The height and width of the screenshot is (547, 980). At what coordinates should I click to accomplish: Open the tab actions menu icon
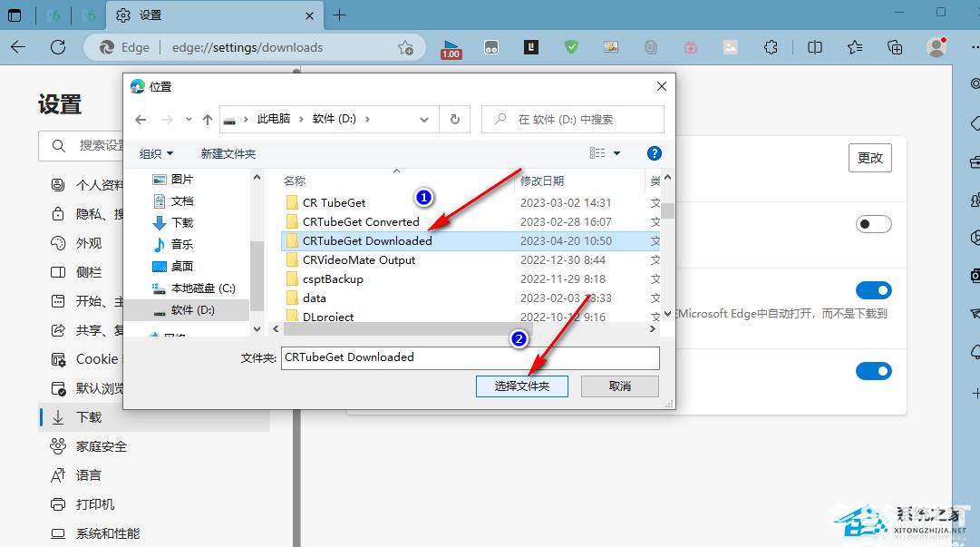click(15, 15)
